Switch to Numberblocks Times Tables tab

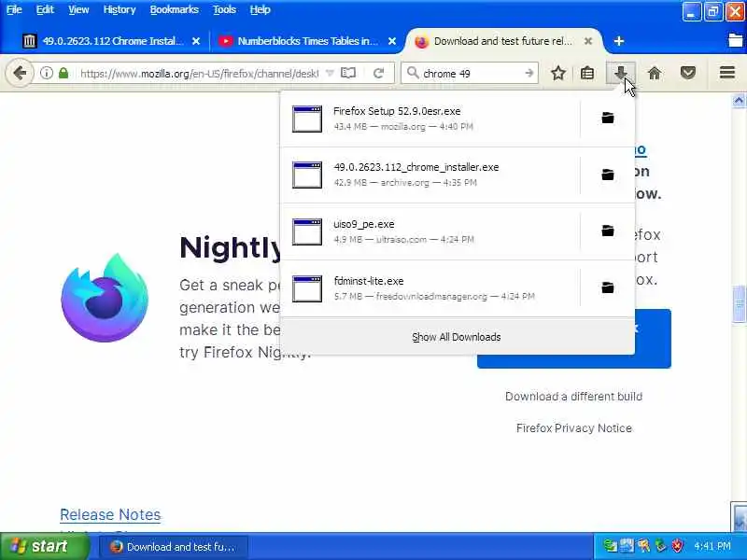(307, 41)
